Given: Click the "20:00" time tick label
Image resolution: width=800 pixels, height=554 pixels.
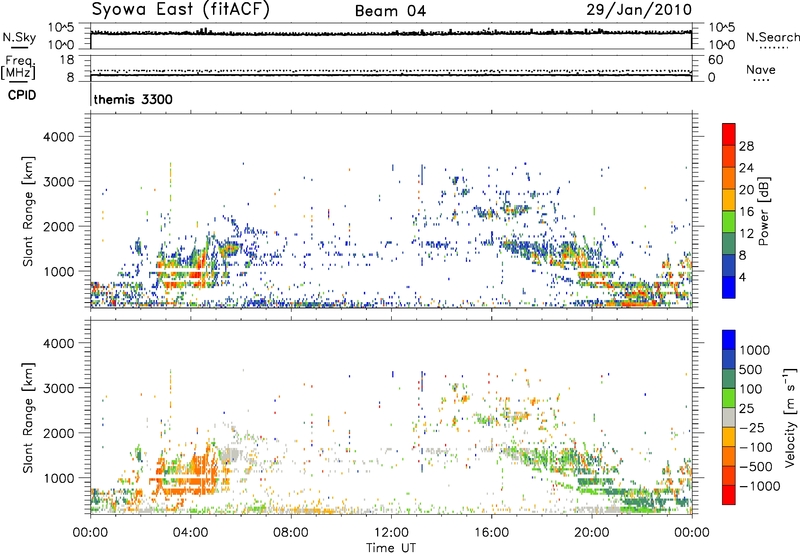Looking at the screenshot, I should (591, 533).
